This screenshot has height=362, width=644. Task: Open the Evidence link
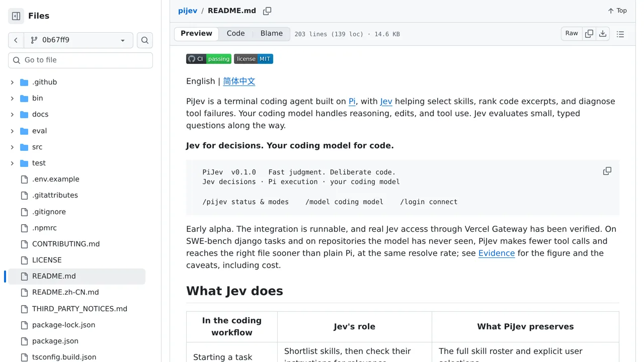(x=497, y=253)
